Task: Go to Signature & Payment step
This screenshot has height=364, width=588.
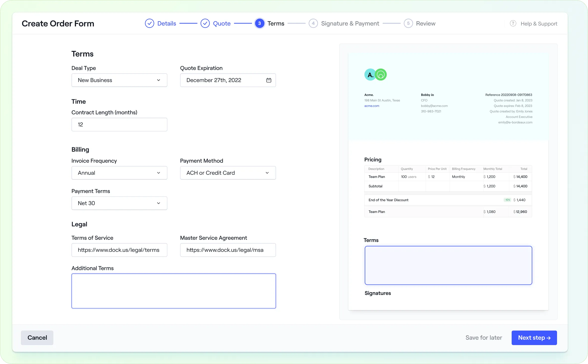Action: click(350, 23)
